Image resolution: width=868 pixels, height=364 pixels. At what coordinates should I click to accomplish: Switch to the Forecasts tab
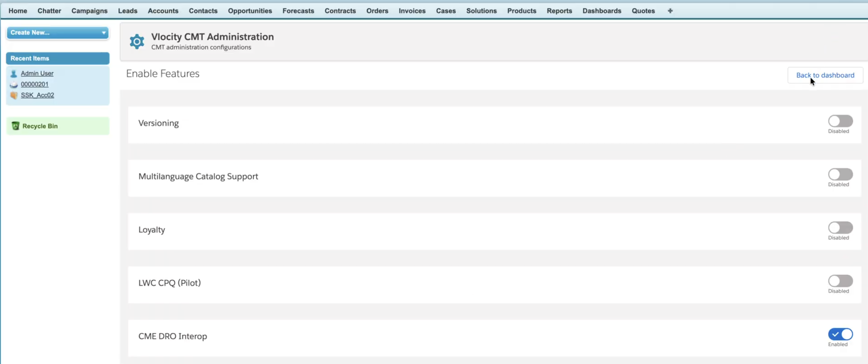[298, 11]
